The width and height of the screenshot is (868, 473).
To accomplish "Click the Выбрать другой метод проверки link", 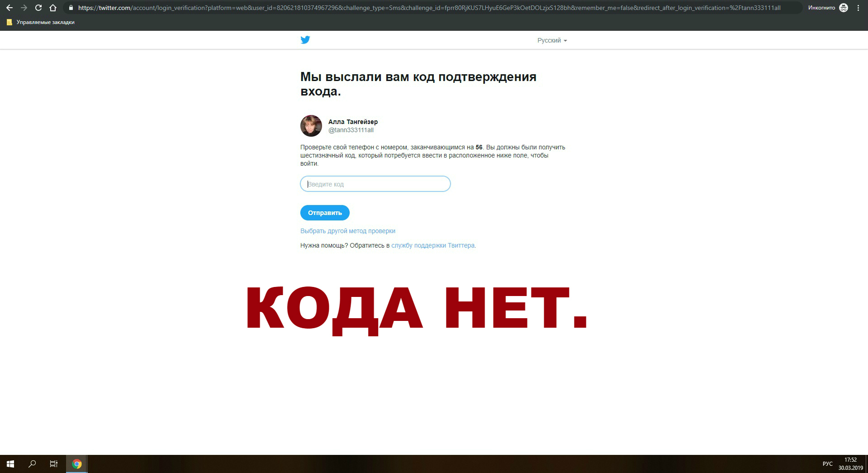I will (348, 231).
